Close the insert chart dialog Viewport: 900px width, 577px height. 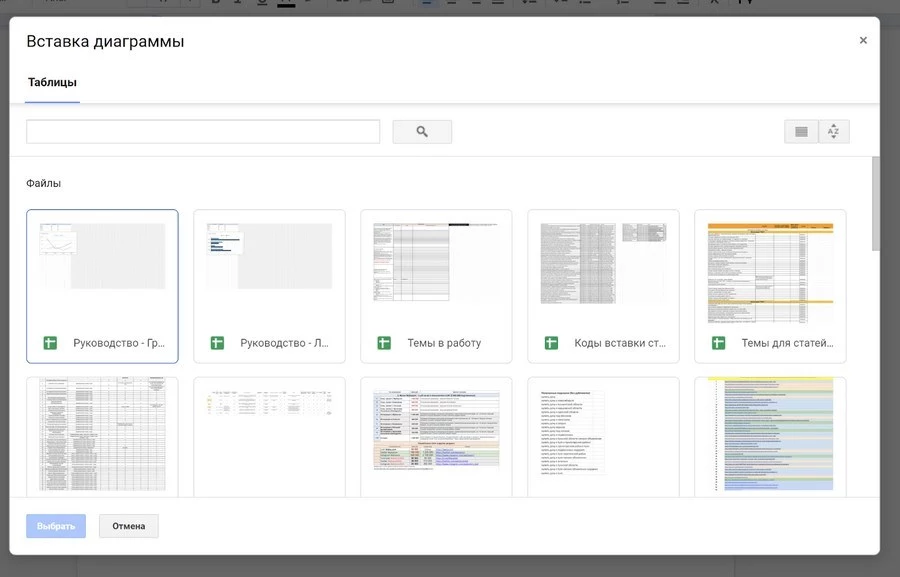[x=863, y=40]
